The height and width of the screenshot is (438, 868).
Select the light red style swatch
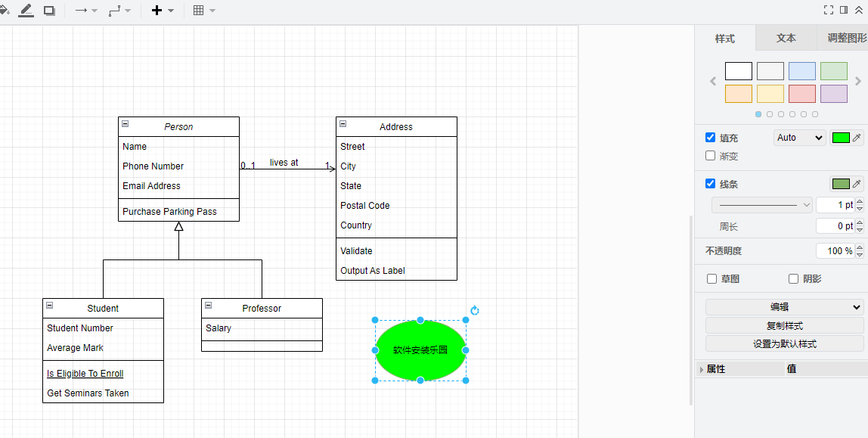[x=801, y=94]
